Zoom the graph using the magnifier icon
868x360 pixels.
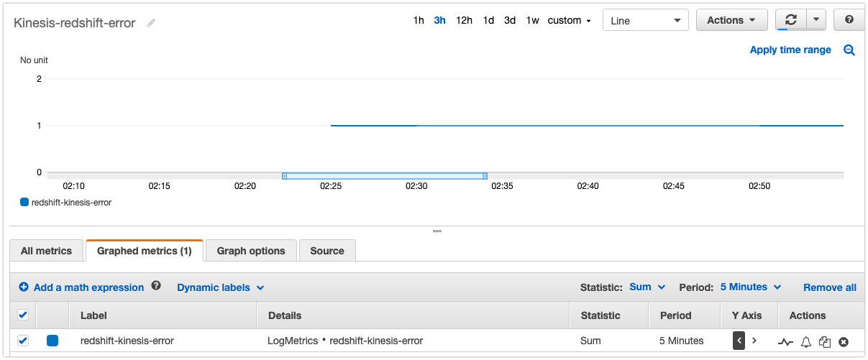click(849, 50)
